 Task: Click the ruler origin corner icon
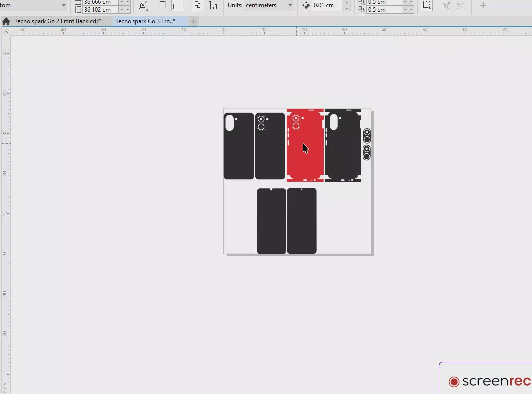point(6,31)
